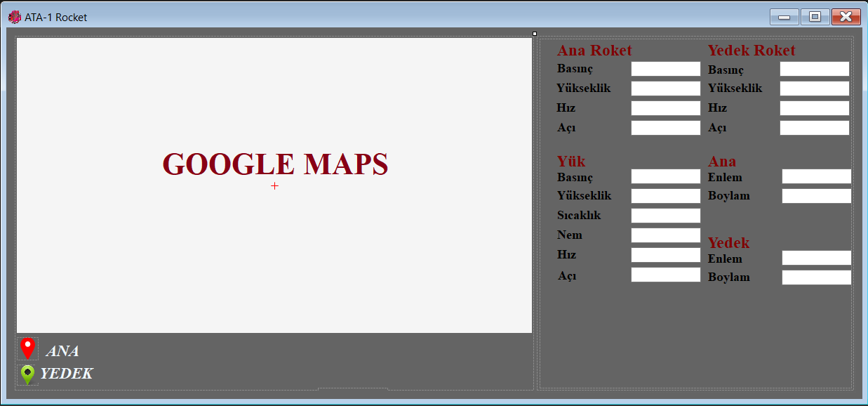Click the ATA-1 Rocket title bar app icon
The height and width of the screenshot is (406, 868).
pos(14,17)
